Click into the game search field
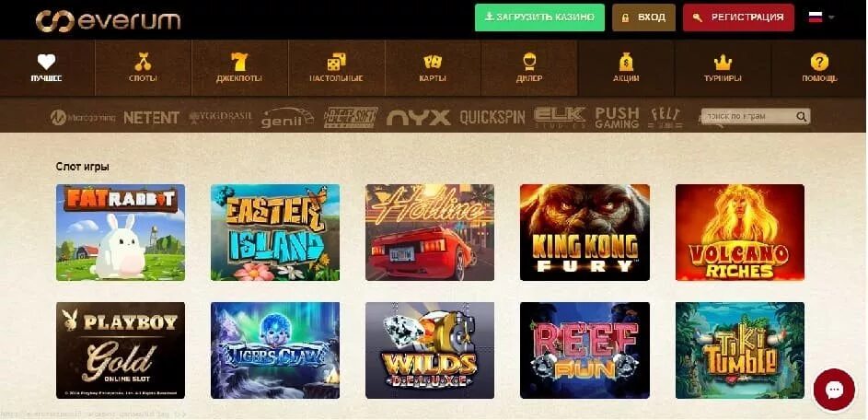The image size is (868, 420). click(x=748, y=116)
